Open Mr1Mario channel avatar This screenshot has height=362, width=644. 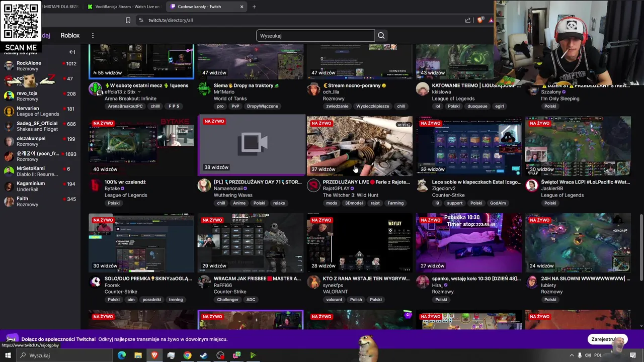point(204,89)
